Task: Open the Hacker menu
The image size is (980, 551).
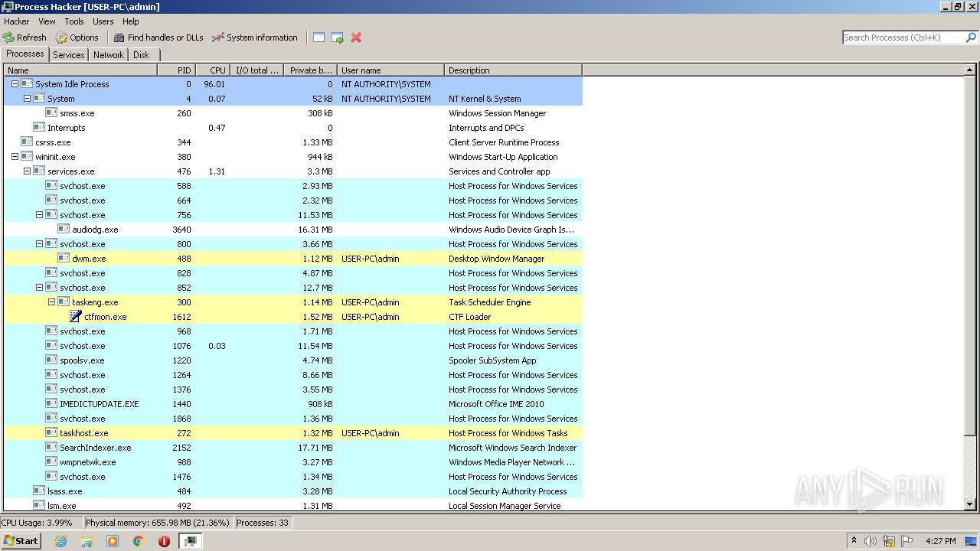Action: (x=17, y=21)
